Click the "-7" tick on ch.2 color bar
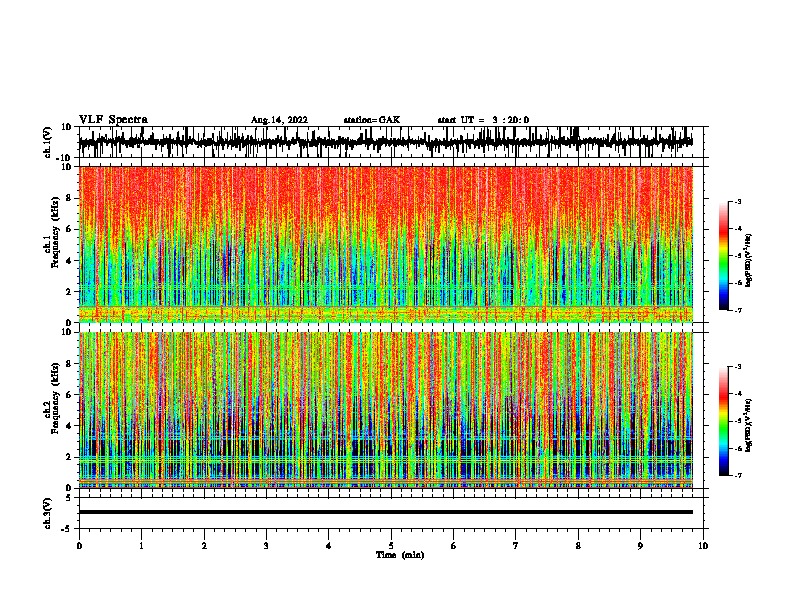 pyautogui.click(x=738, y=476)
